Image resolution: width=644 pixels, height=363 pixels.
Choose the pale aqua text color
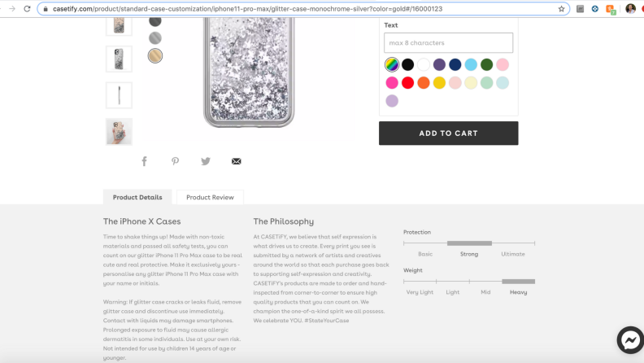pyautogui.click(x=503, y=83)
